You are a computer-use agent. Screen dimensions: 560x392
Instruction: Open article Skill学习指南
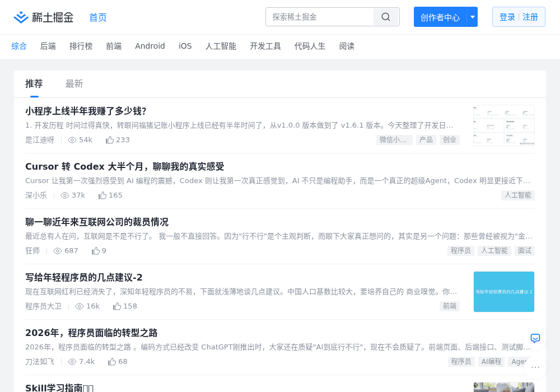click(59, 388)
